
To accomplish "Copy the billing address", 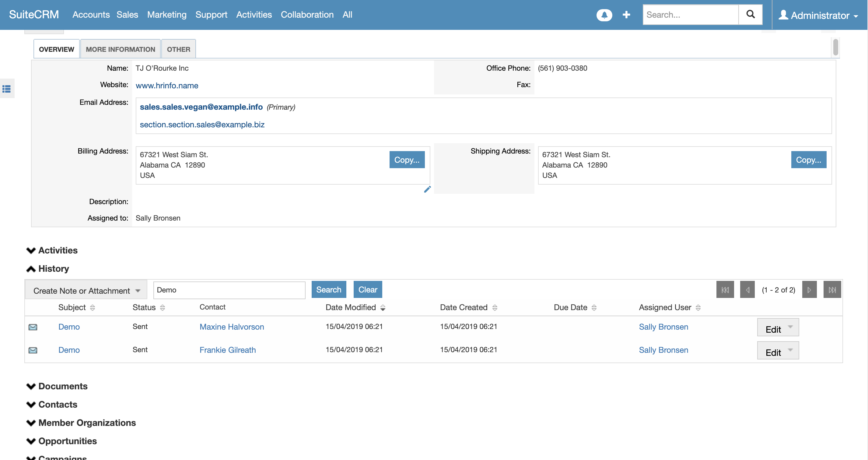I will (407, 160).
